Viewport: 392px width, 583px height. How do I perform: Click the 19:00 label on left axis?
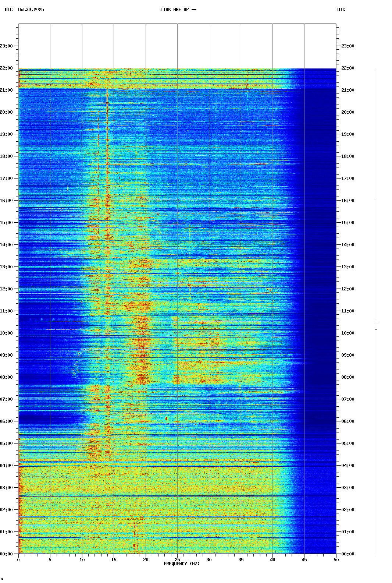click(7, 134)
